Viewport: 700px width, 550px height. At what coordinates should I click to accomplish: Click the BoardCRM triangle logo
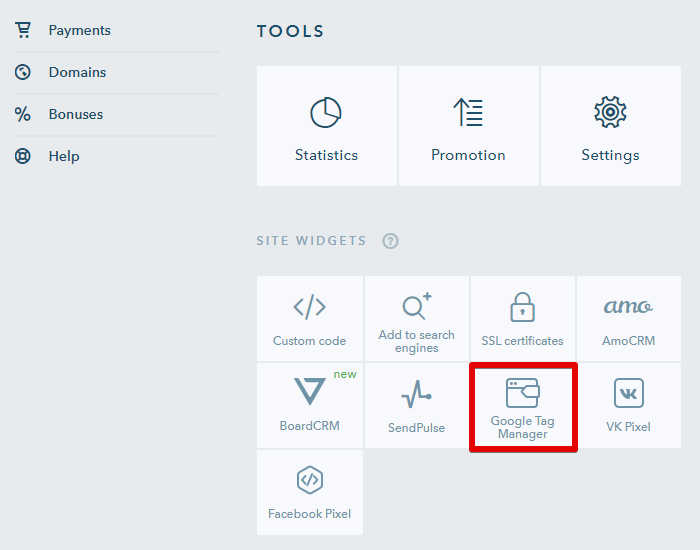[309, 391]
